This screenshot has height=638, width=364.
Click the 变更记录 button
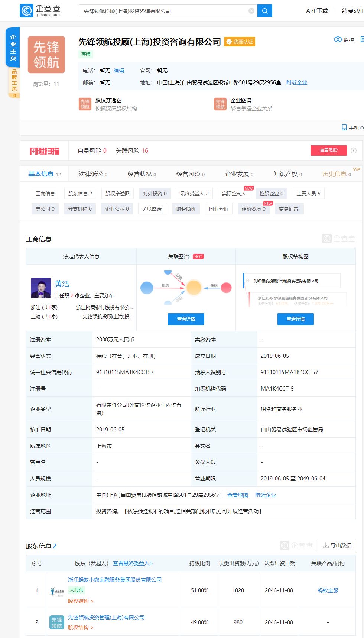(289, 209)
